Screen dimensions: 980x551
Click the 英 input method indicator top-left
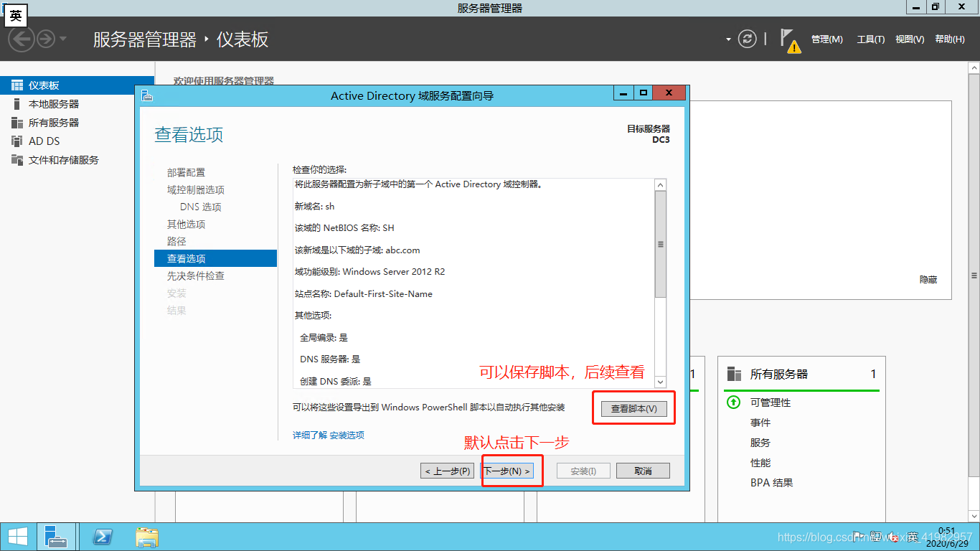[15, 16]
